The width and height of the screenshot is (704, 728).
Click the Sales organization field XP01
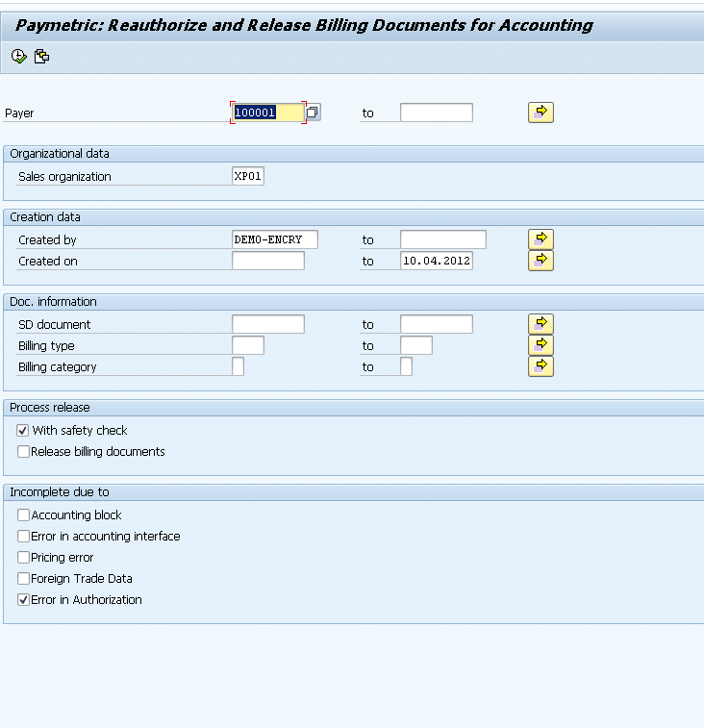click(x=248, y=176)
